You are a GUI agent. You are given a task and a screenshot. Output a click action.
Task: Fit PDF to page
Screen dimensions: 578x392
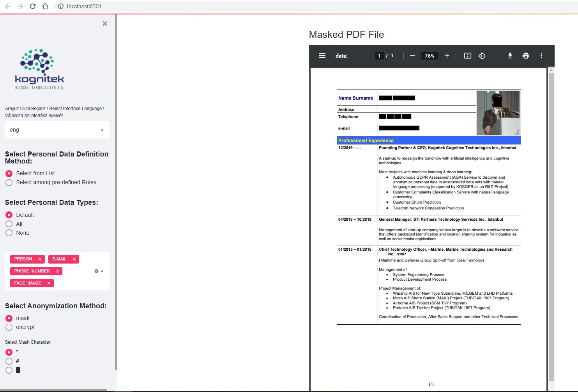coord(468,56)
